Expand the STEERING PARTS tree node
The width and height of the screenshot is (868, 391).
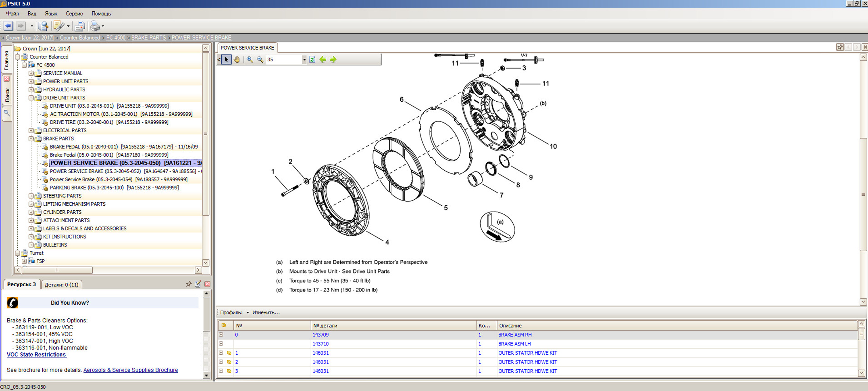click(31, 196)
